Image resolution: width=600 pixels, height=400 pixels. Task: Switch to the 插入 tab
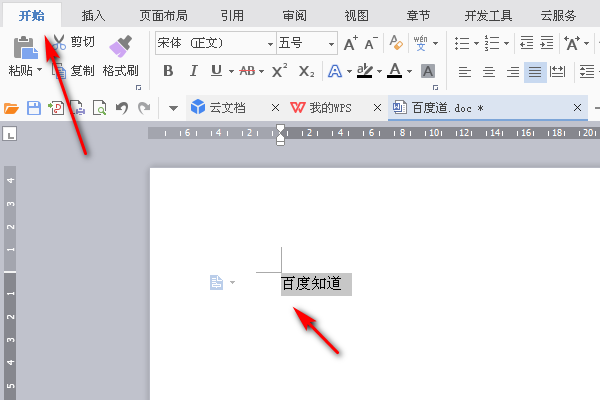(x=93, y=16)
